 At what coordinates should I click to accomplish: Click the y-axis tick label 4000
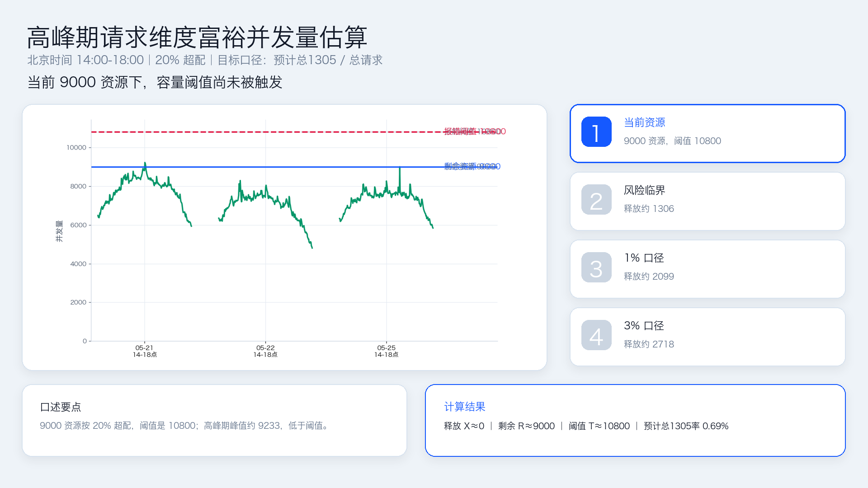[x=78, y=264]
